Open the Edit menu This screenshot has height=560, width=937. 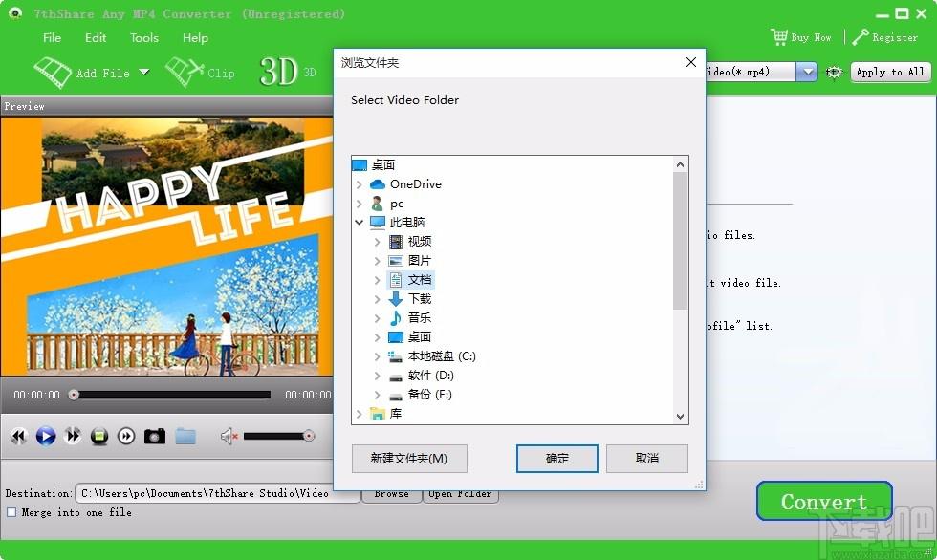[96, 37]
